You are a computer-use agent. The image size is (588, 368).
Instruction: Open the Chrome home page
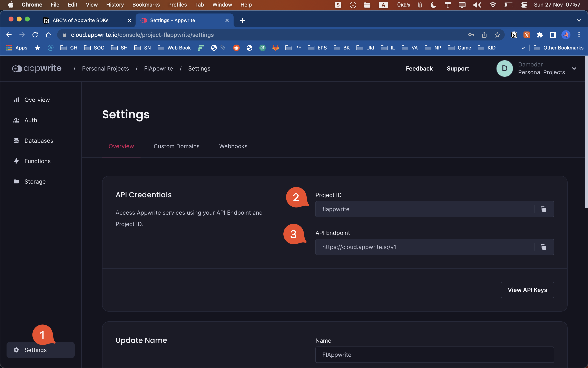point(48,35)
